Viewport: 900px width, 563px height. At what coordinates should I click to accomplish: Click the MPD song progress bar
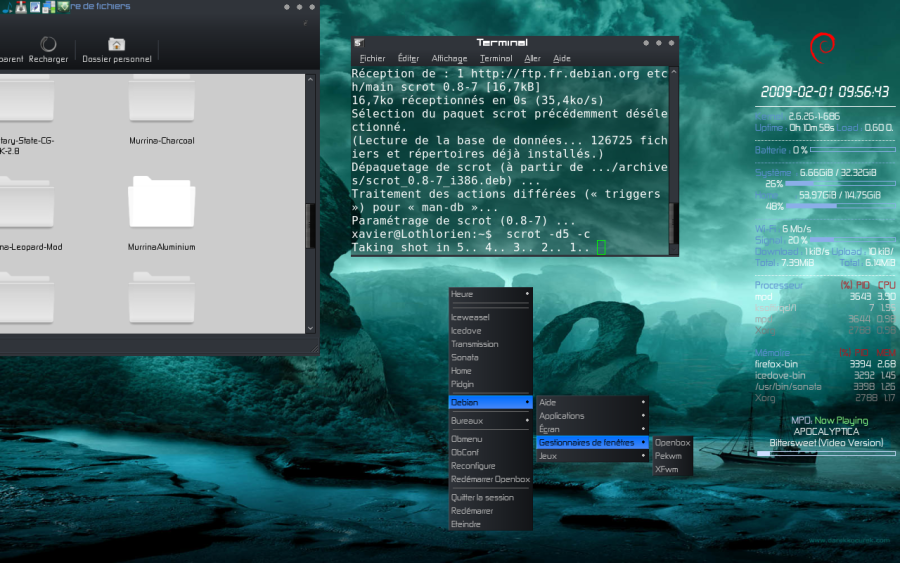(x=826, y=453)
